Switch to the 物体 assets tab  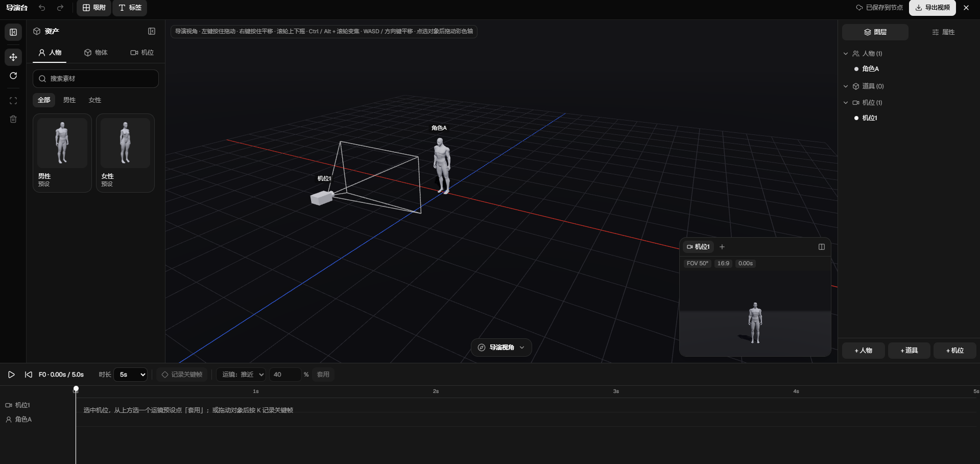pyautogui.click(x=96, y=53)
